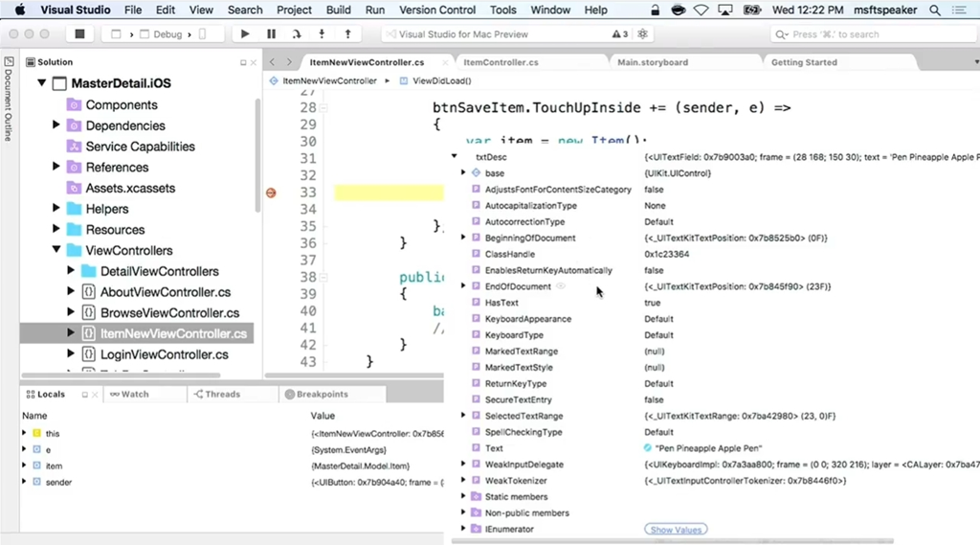Image resolution: width=980 pixels, height=545 pixels.
Task: Open the Version Control menu
Action: pyautogui.click(x=436, y=10)
